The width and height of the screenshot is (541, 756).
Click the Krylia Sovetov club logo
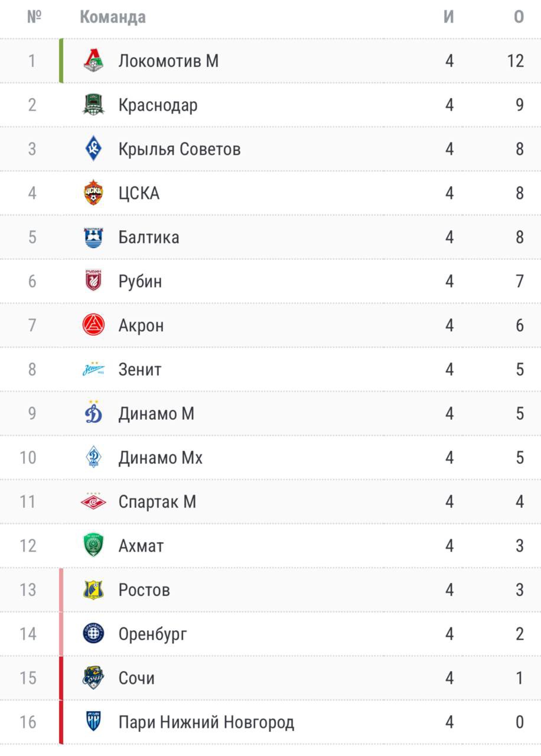tap(93, 149)
